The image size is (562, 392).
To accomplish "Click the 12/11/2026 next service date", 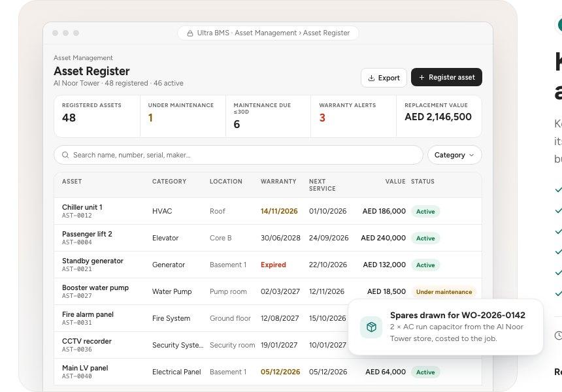I will (327, 291).
